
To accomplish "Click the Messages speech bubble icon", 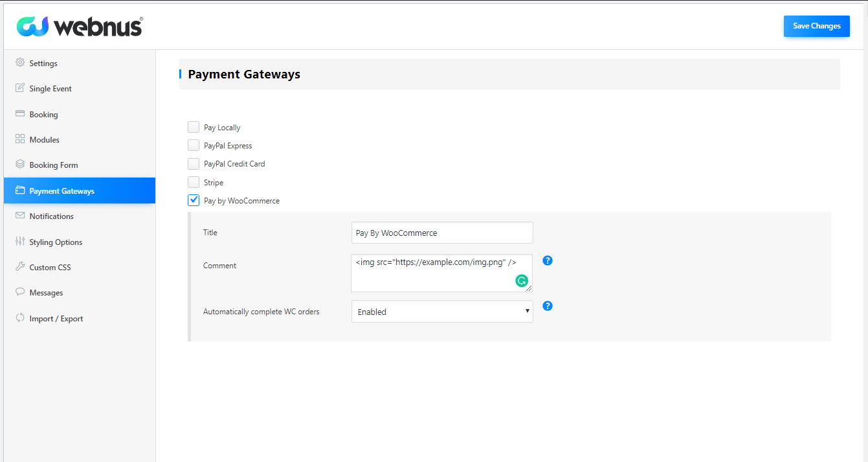I will [20, 292].
